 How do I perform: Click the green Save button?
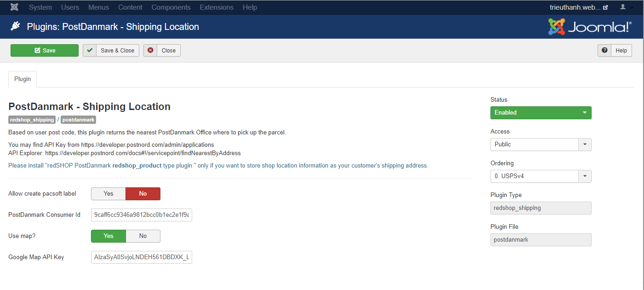pyautogui.click(x=45, y=51)
